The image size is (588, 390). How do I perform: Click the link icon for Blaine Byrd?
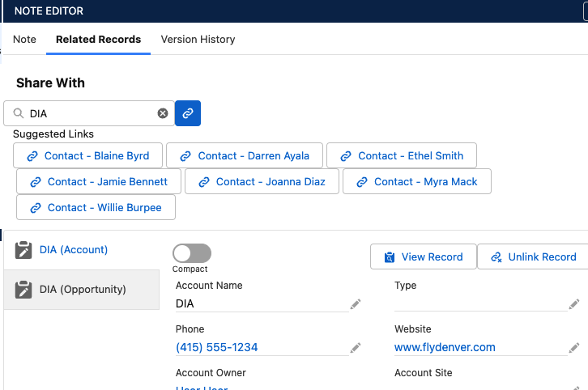(32, 156)
